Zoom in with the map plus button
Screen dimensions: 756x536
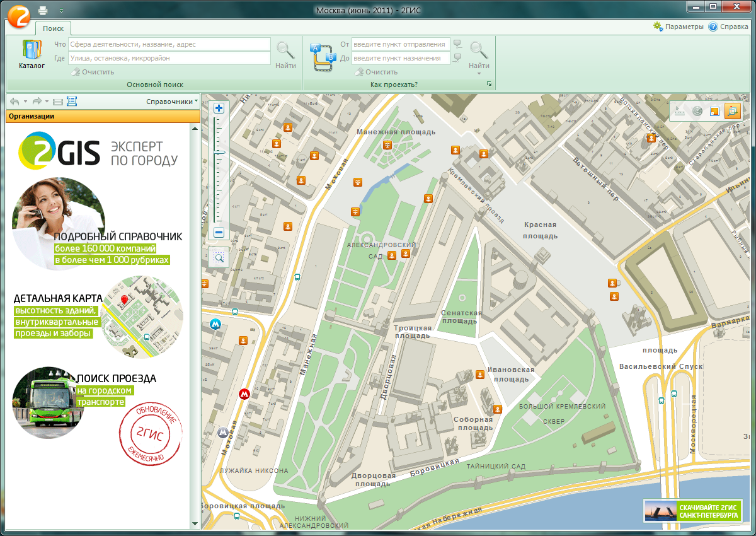pyautogui.click(x=219, y=108)
